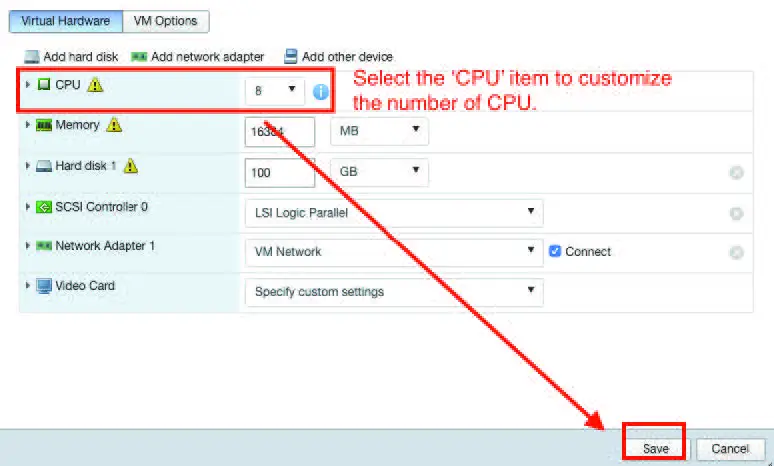This screenshot has width=774, height=466.
Task: Click the Cancel button
Action: tap(730, 449)
